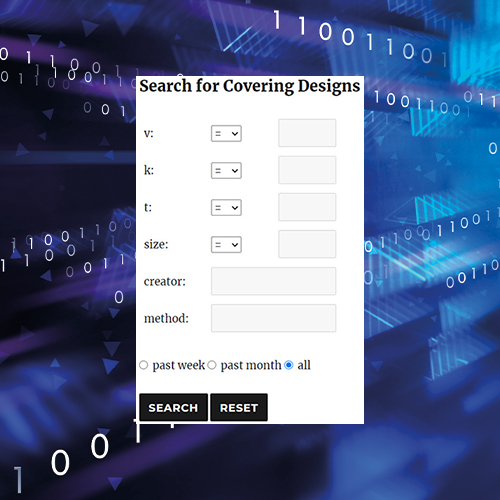Image resolution: width=500 pixels, height=500 pixels.
Task: Click the Search for Covering Designs heading
Action: [250, 86]
